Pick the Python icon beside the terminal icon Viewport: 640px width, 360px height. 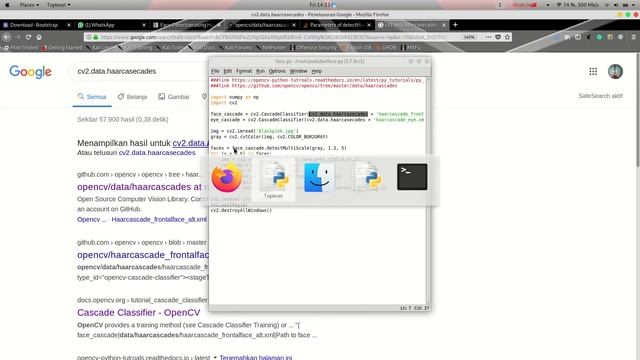coord(367,177)
